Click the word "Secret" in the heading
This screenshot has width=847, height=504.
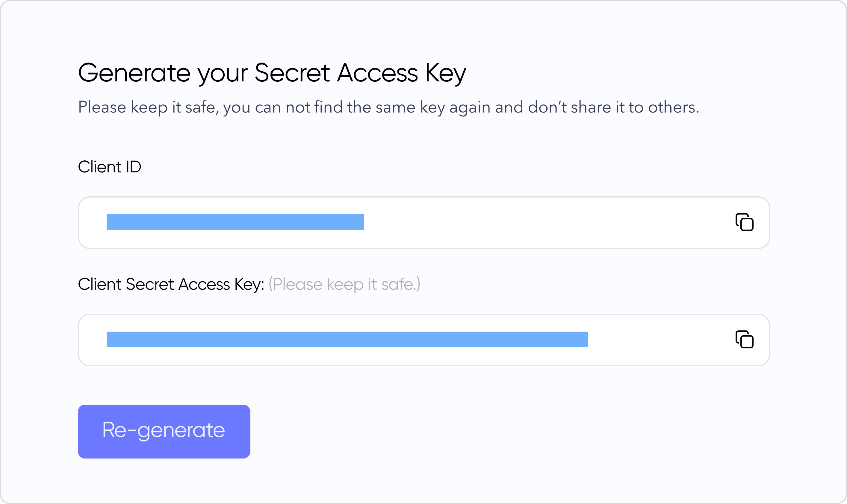(x=292, y=73)
